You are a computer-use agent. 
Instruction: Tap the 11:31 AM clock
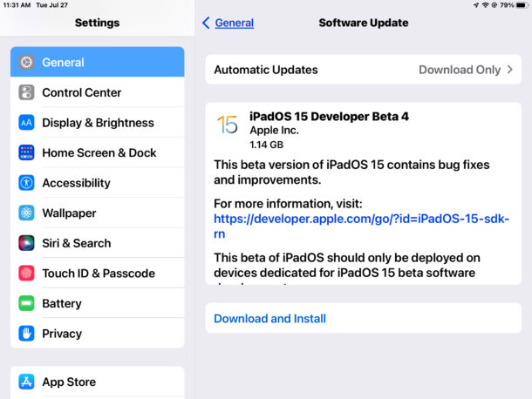[17, 5]
